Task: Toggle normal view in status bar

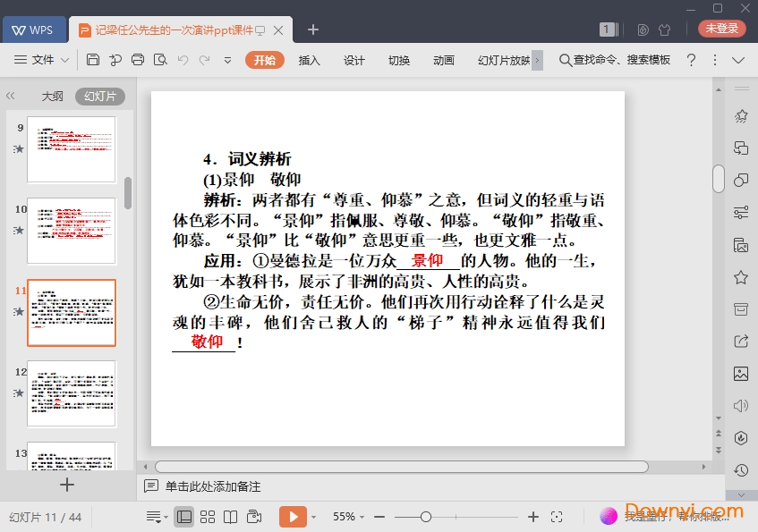Action: point(184,517)
